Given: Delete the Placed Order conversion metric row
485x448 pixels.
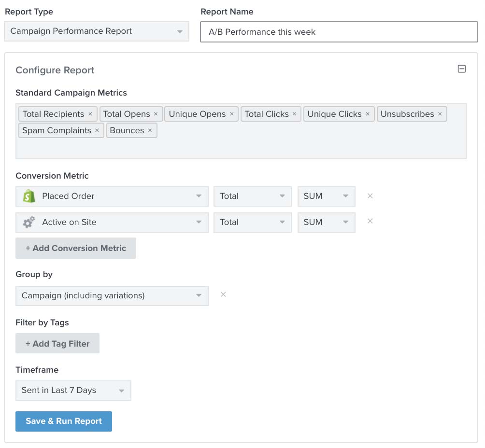Looking at the screenshot, I should coord(370,196).
